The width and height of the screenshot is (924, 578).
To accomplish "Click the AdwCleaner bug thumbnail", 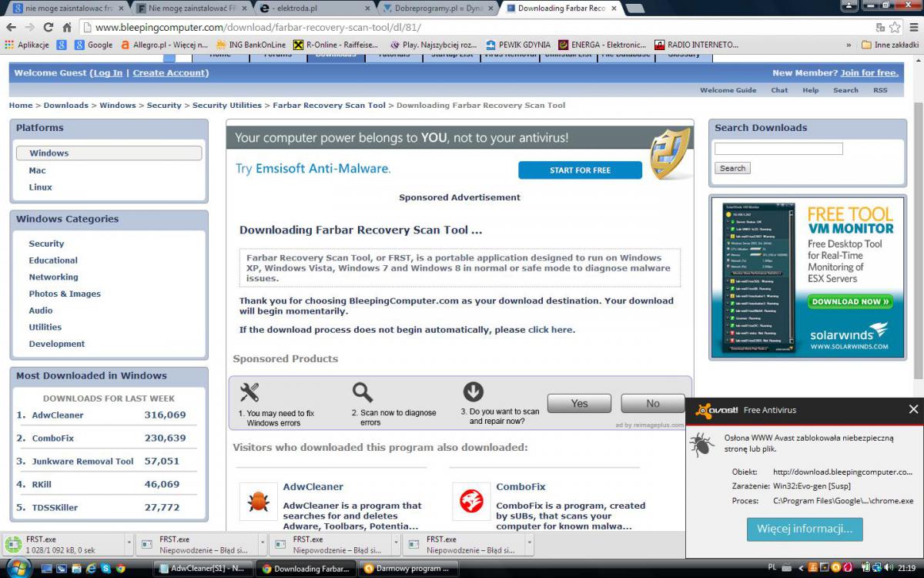I will [258, 502].
